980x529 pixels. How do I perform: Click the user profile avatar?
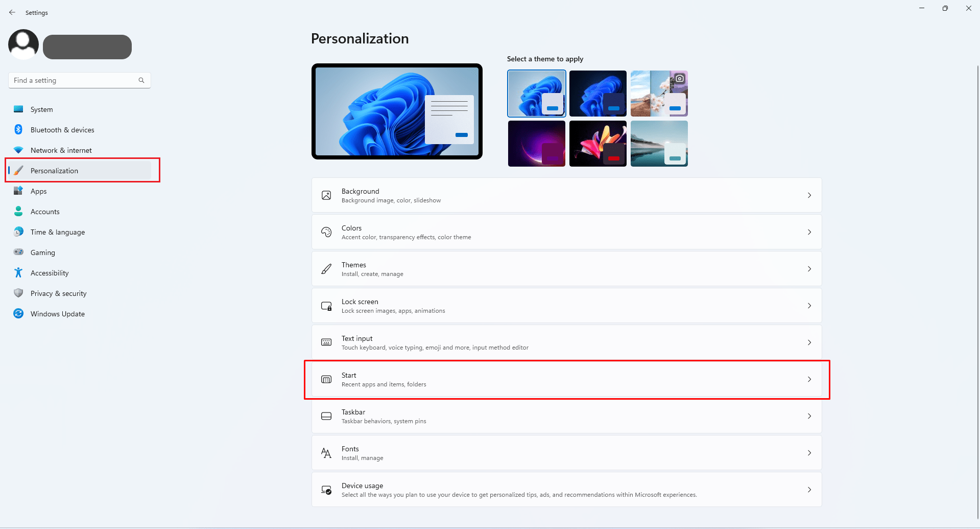tap(23, 44)
